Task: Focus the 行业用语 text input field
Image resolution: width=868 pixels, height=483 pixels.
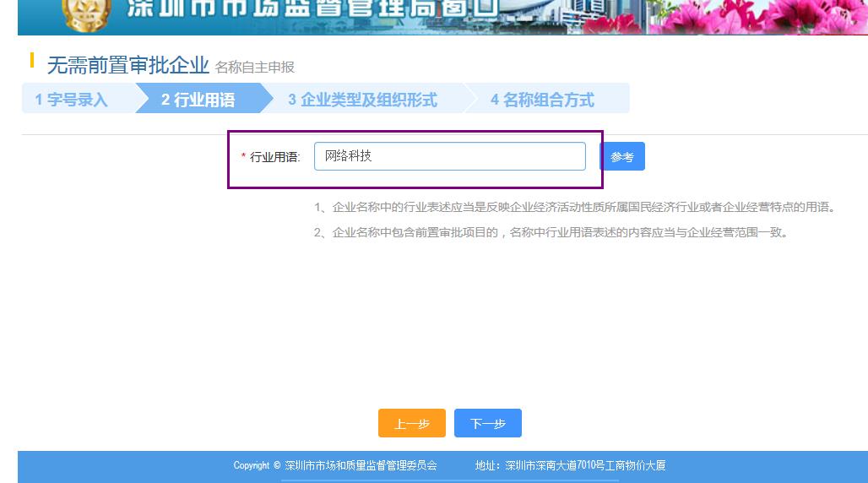Action: point(449,156)
